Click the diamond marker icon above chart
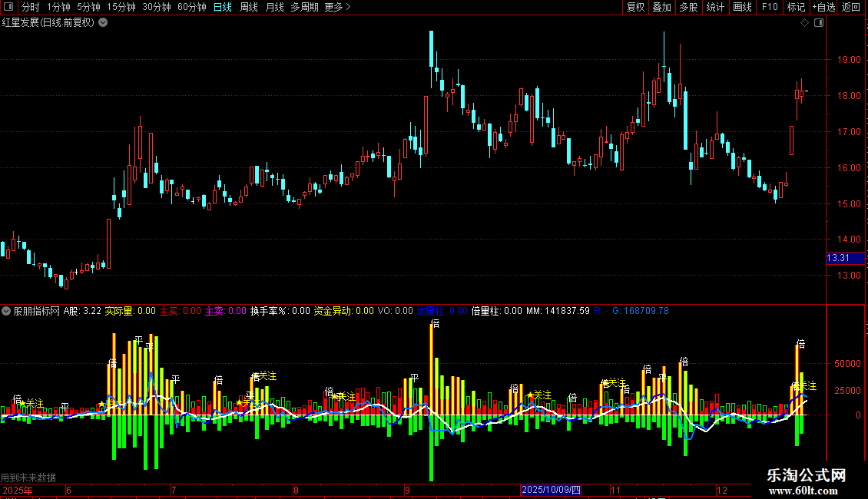868x499 pixels. pyautogui.click(x=804, y=23)
